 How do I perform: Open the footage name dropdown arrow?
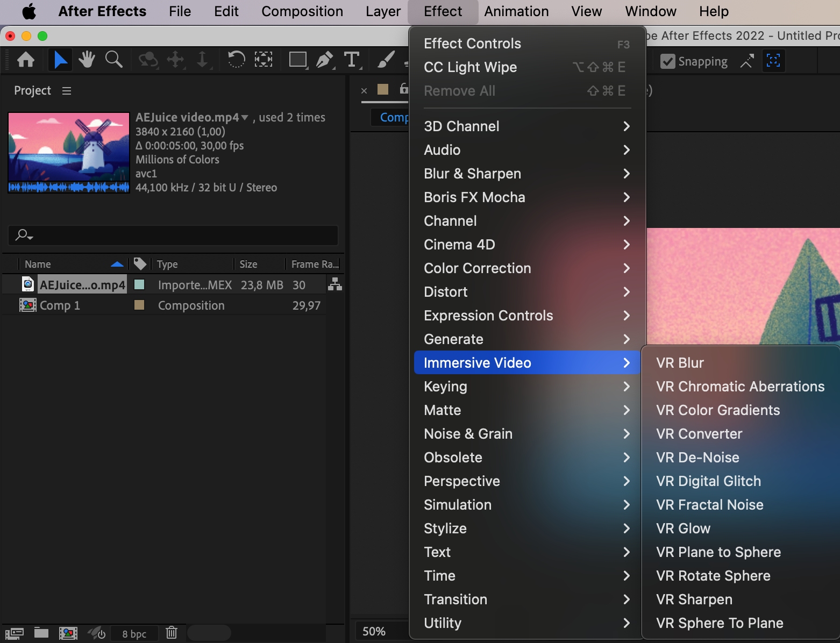coord(245,118)
